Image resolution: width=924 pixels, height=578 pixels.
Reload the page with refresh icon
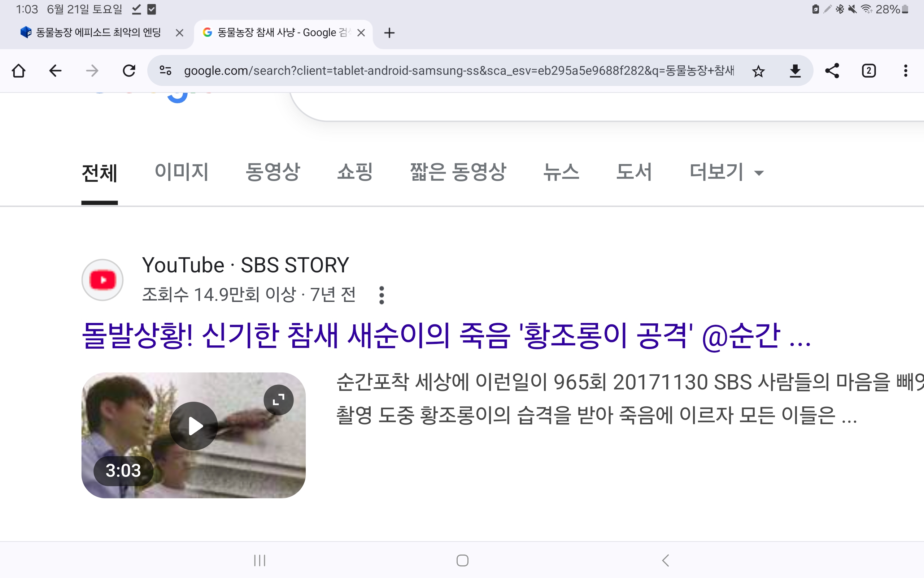point(129,71)
